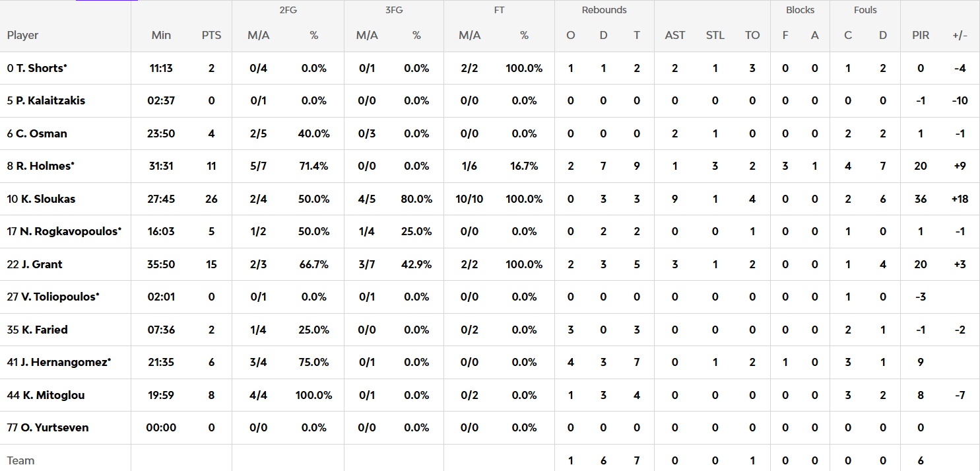Click the +/- column header
980x471 pixels.
click(960, 36)
